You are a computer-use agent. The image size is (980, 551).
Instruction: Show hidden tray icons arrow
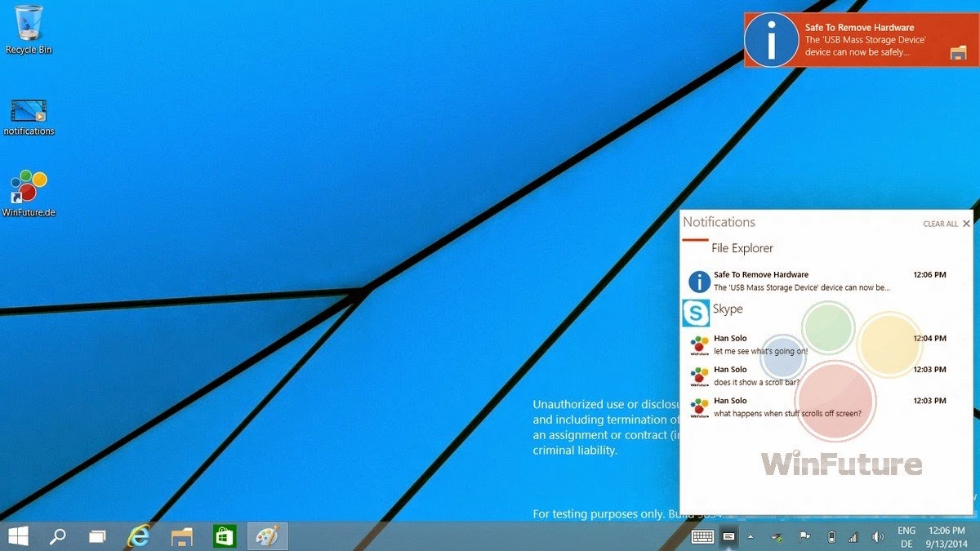coord(751,536)
